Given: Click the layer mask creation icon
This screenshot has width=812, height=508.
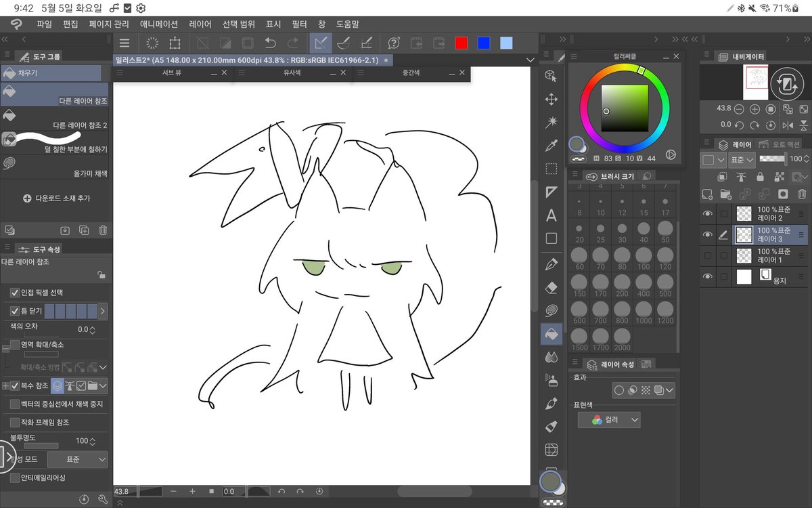Looking at the screenshot, I should point(782,194).
